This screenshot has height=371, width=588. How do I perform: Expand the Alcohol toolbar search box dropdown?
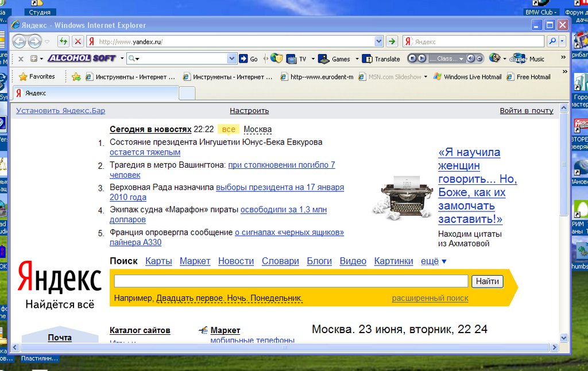[x=232, y=59]
